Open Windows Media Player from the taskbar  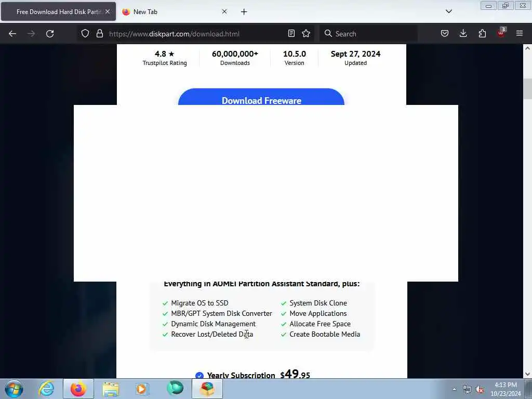[142, 389]
